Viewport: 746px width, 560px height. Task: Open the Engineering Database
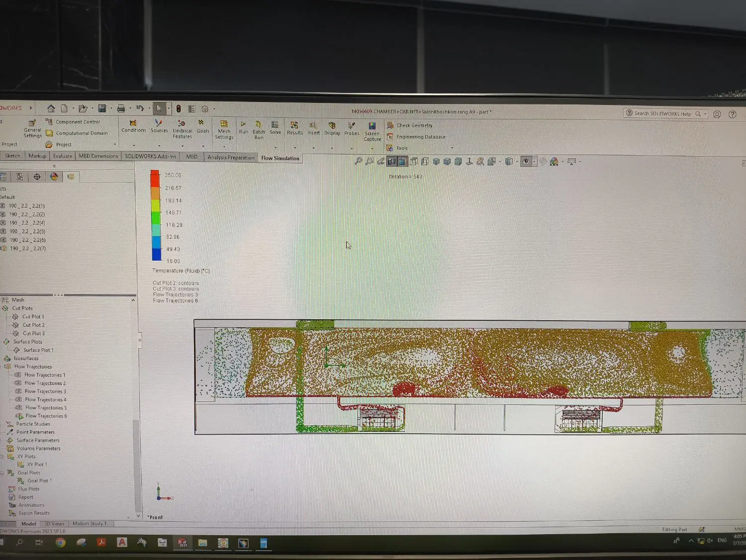coord(416,137)
